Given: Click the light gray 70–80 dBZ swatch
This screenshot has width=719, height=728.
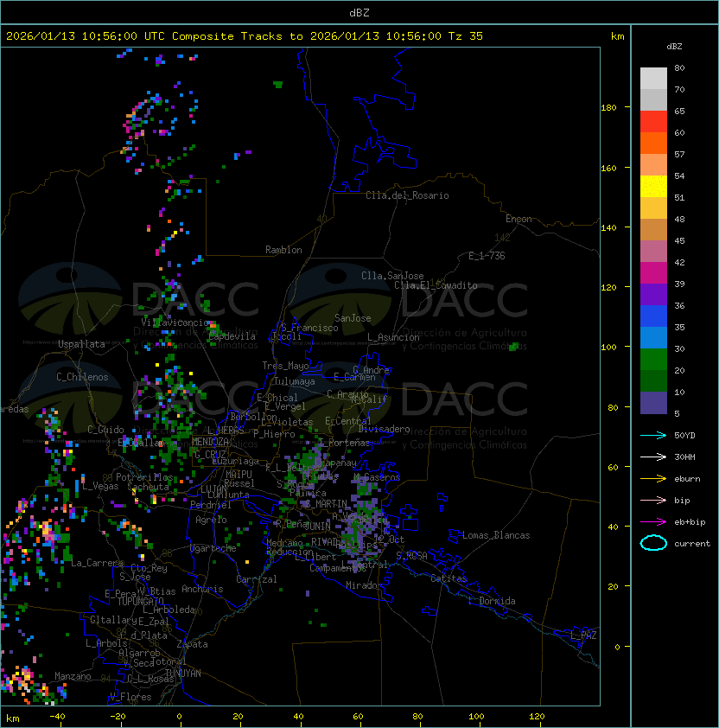Looking at the screenshot, I should coord(653,79).
